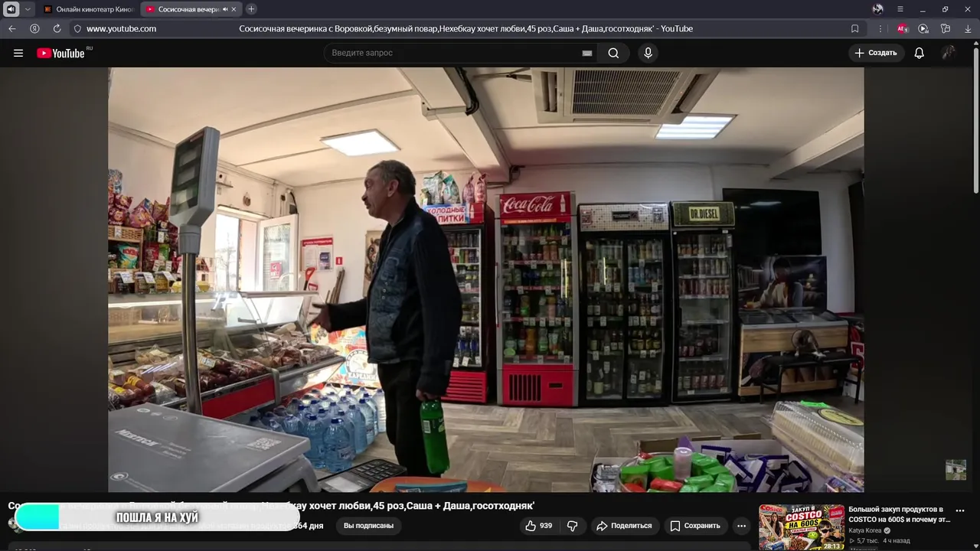Screen dimensions: 980x551
Task: Open the browser profile avatar in title bar
Action: click(877, 9)
